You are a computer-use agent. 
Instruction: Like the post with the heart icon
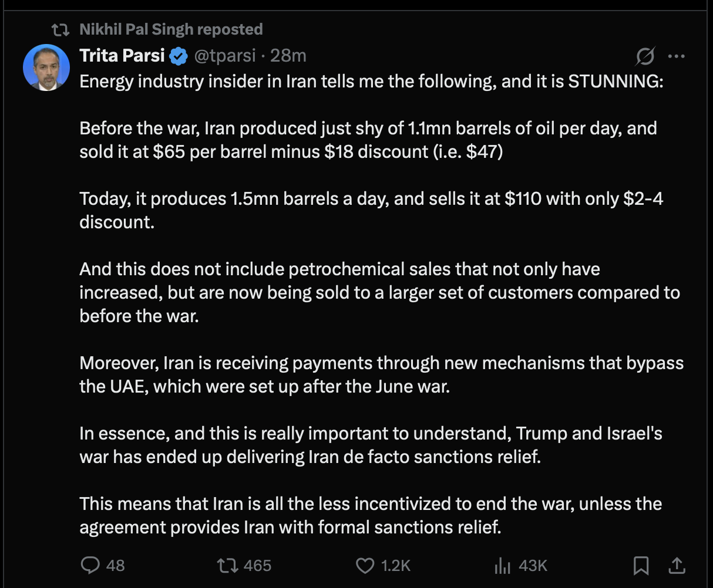[x=365, y=565]
